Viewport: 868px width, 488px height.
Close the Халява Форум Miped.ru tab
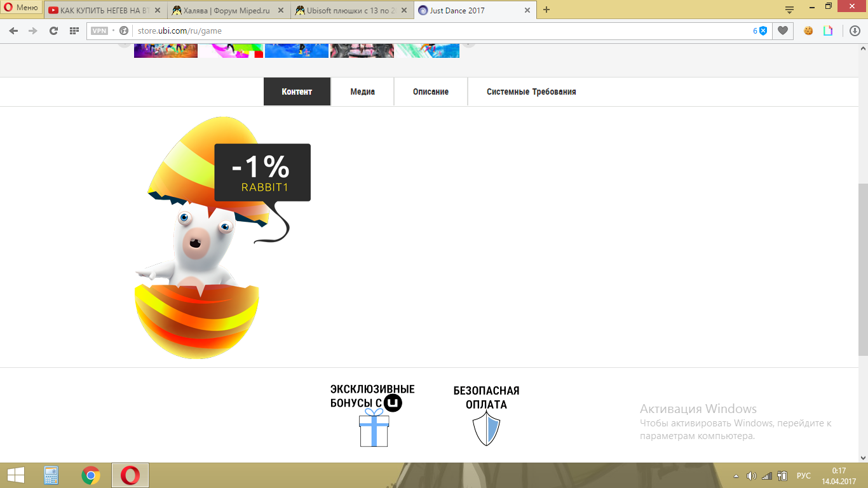click(x=281, y=10)
